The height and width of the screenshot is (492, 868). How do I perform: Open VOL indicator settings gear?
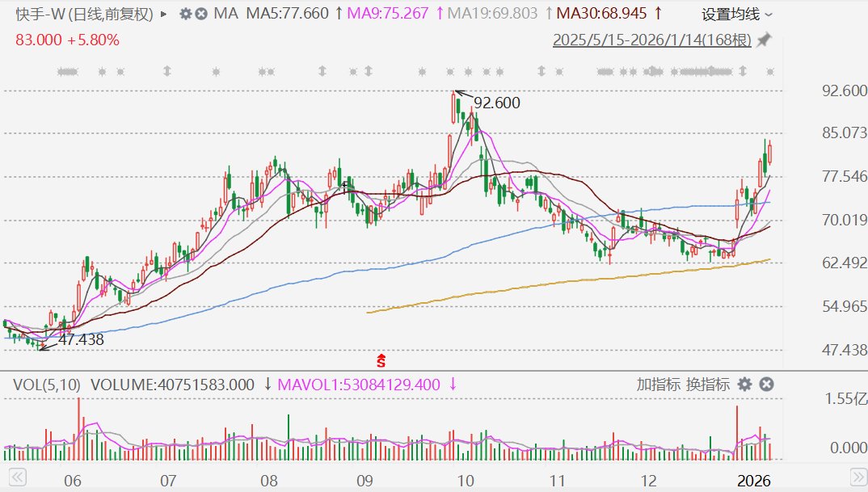click(744, 385)
